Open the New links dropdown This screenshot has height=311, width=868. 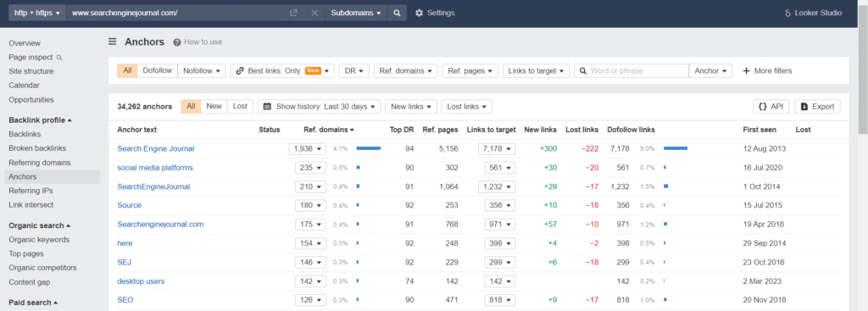[x=411, y=106]
